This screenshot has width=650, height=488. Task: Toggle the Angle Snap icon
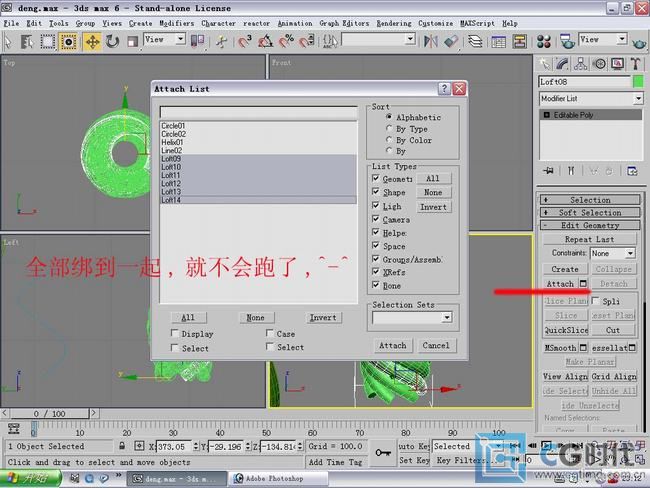[265, 41]
